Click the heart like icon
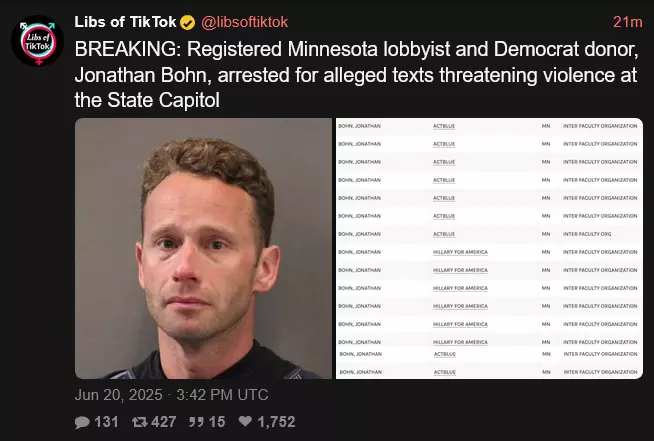The image size is (654, 441). pos(245,421)
